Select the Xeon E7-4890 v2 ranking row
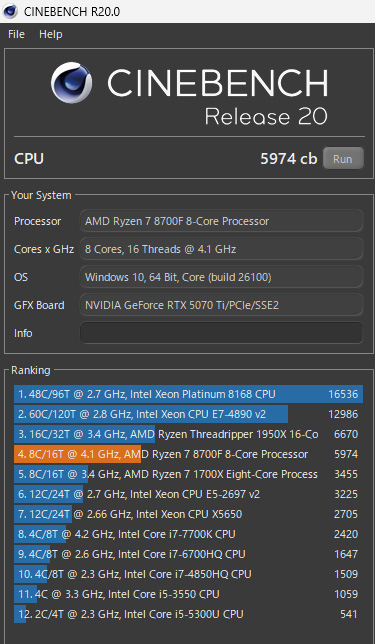The height and width of the screenshot is (644, 375). coord(189,414)
